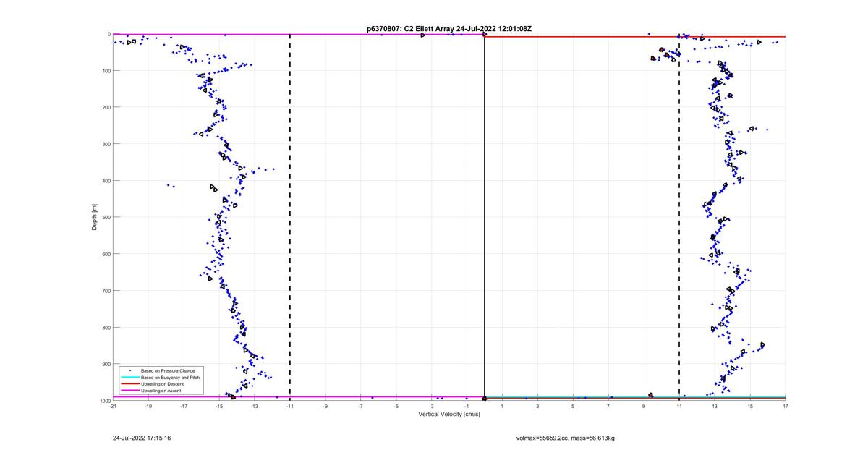Select the y-axis label Depth [m]

pyautogui.click(x=95, y=217)
